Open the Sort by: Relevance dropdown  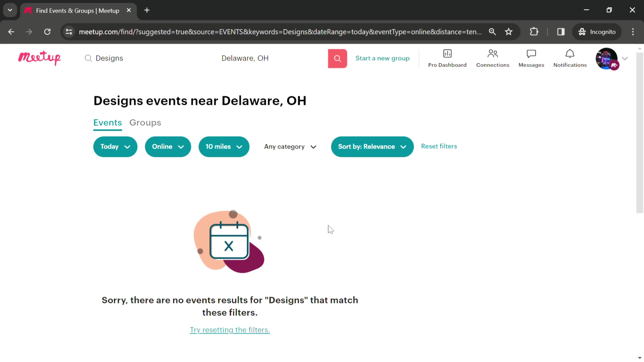(x=372, y=147)
